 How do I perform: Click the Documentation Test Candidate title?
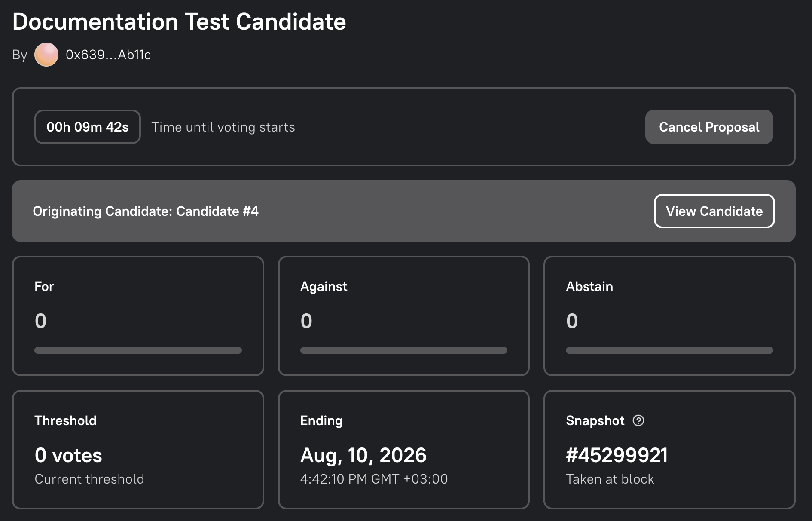click(179, 21)
